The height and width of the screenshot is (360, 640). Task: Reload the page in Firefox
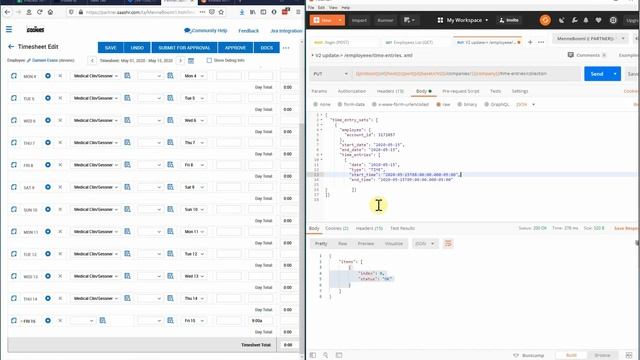(x=40, y=12)
